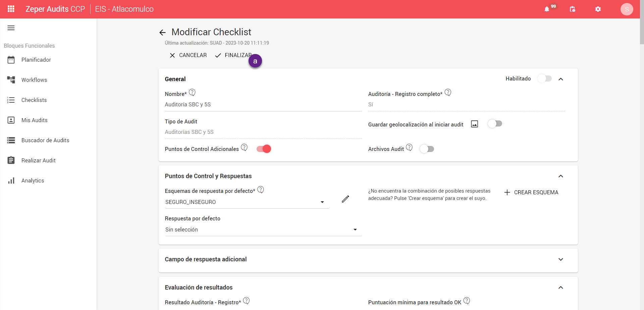Edit the response scheme with the pencil icon
This screenshot has width=644, height=310.
point(345,199)
